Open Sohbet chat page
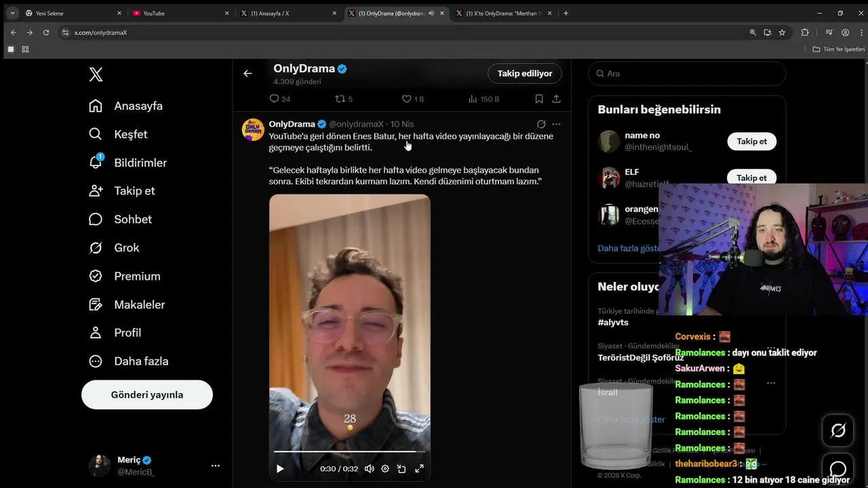The image size is (868, 488). (x=120, y=219)
